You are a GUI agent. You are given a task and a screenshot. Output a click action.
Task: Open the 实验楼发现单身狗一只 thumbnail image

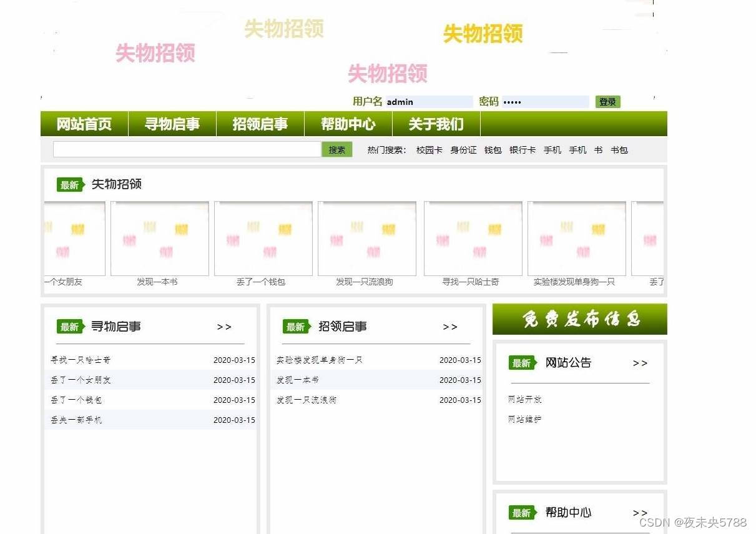(577, 239)
